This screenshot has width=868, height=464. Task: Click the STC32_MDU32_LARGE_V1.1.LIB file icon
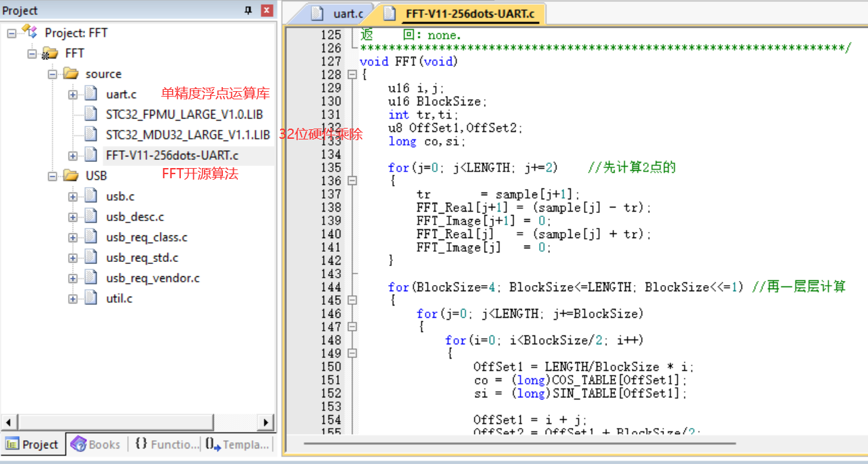click(91, 135)
